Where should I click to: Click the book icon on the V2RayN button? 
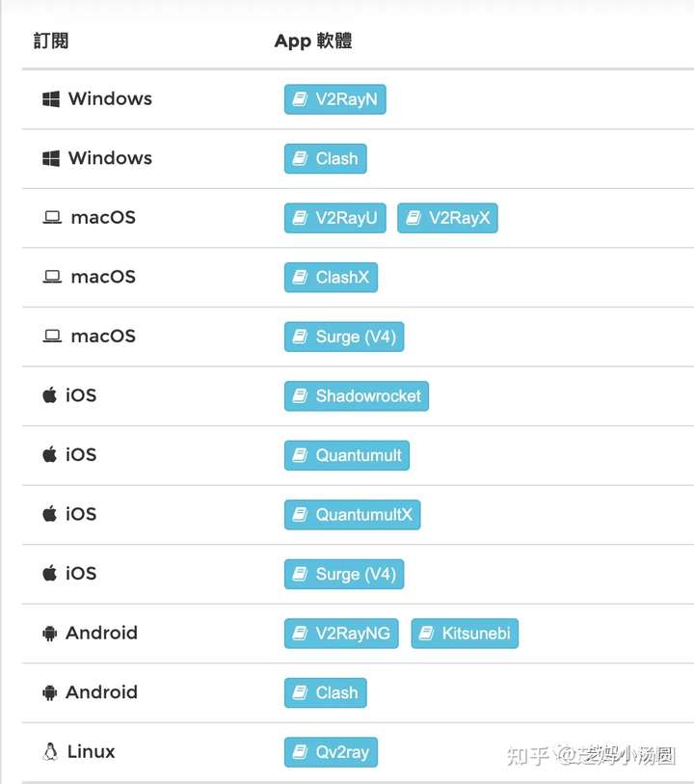[300, 99]
